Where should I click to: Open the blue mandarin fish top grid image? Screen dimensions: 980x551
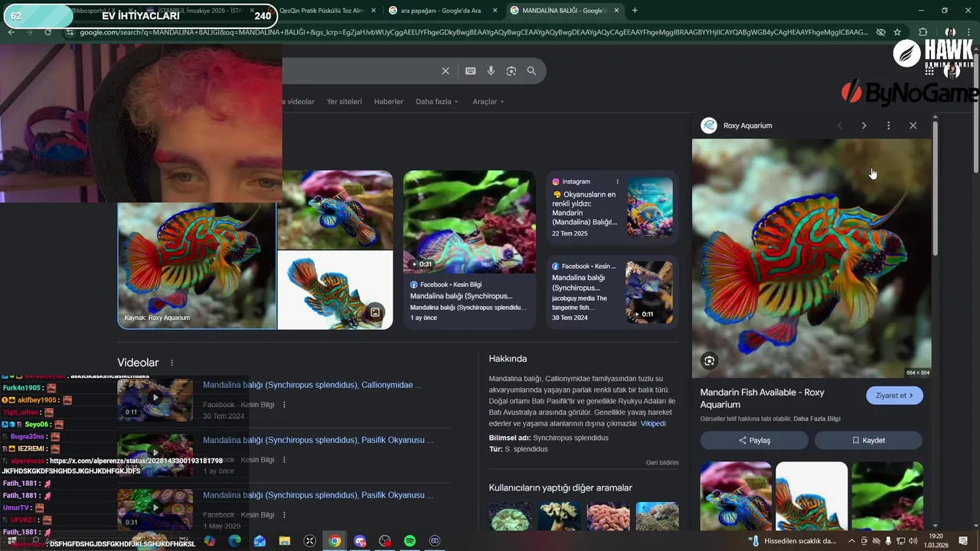(335, 210)
